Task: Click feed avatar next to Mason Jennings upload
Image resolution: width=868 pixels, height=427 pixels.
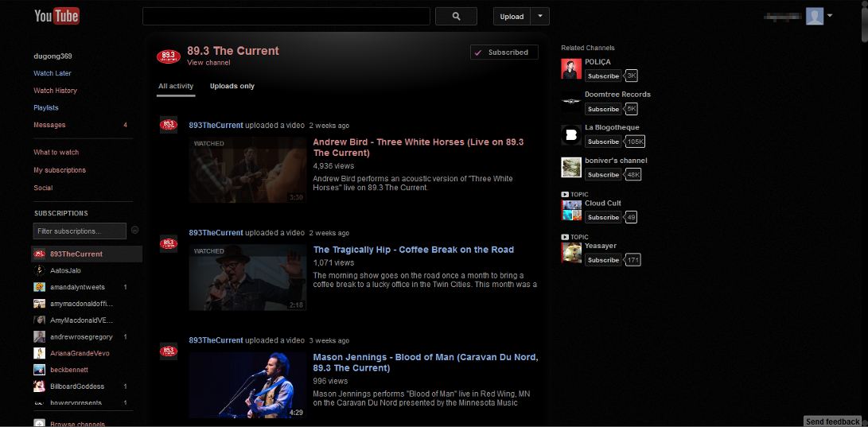Action: pyautogui.click(x=169, y=351)
